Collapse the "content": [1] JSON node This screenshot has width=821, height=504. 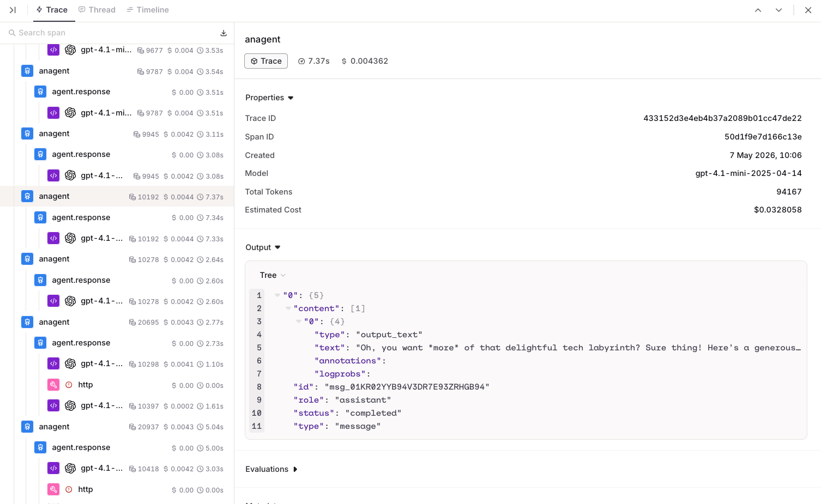point(288,308)
